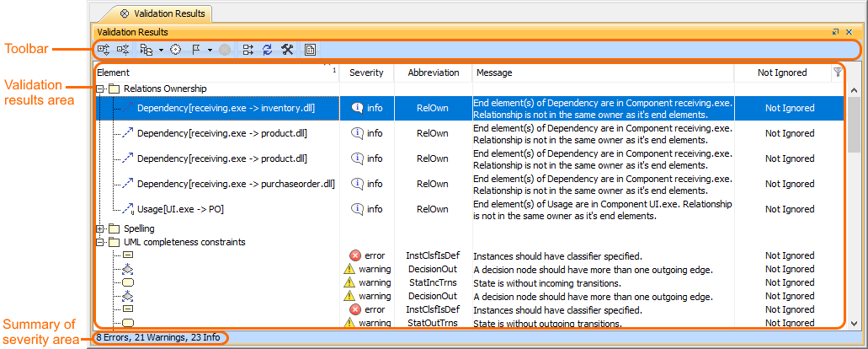Select the Validation Results tab
This screenshot has height=349, width=868.
pos(162,13)
